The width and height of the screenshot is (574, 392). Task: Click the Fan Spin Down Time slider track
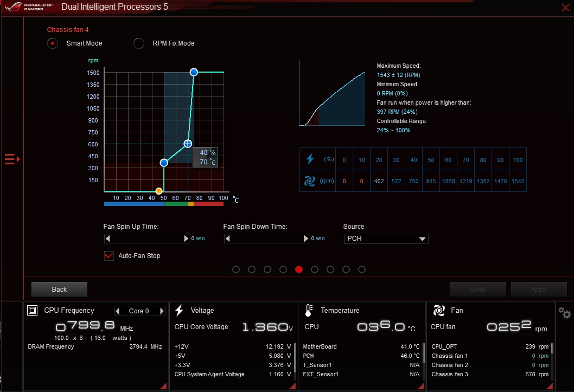(267, 239)
